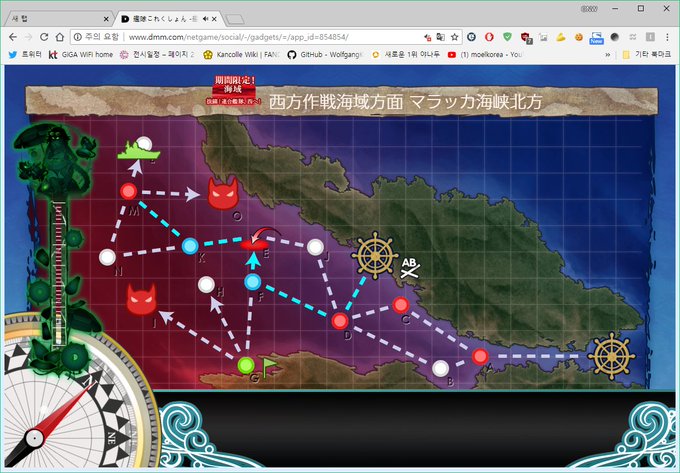
Task: Expand the hidden bookmarks overflow chevron
Action: (608, 55)
